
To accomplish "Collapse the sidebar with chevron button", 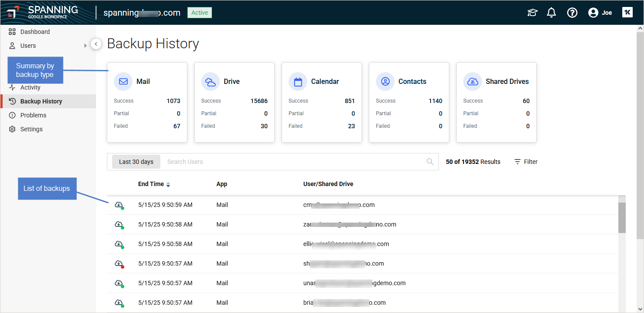I will tap(96, 44).
